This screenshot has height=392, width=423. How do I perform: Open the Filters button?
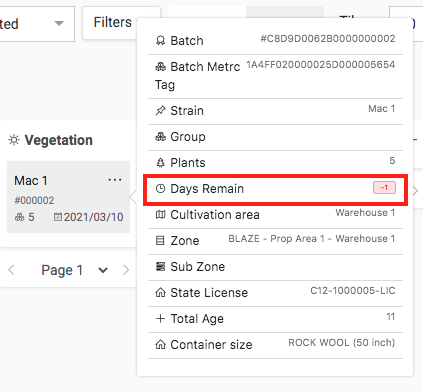tap(113, 23)
